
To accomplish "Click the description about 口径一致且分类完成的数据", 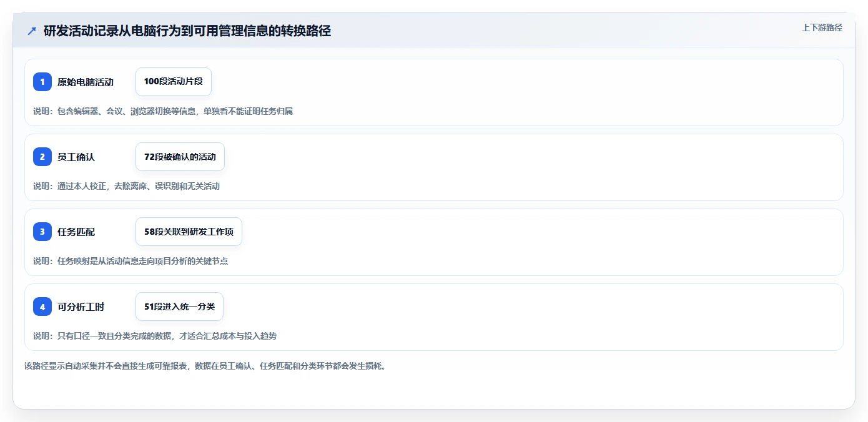I will pyautogui.click(x=155, y=336).
